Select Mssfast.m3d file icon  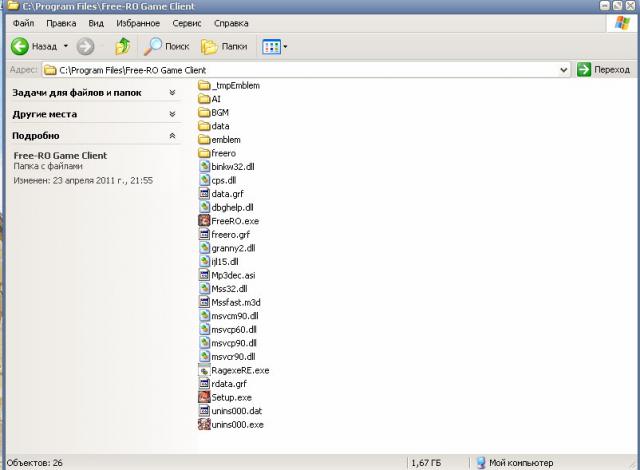point(204,302)
